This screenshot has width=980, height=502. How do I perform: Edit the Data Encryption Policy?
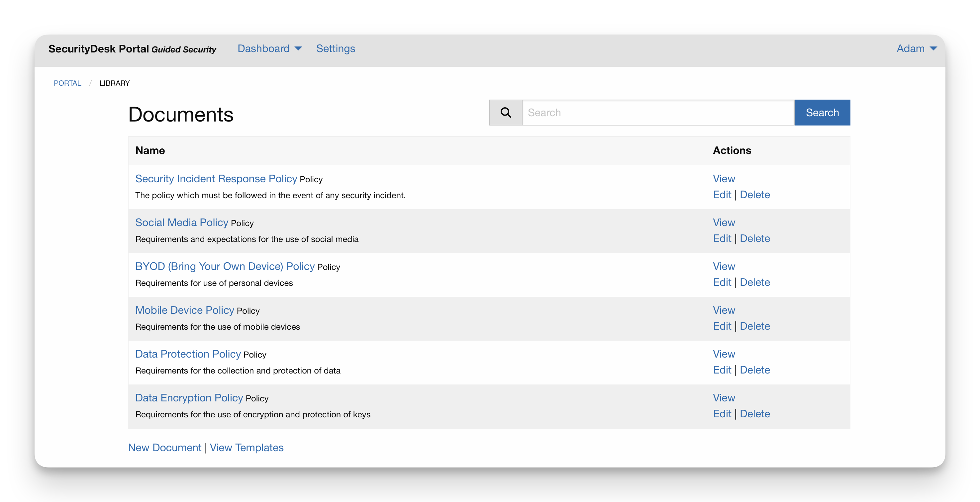pos(722,414)
